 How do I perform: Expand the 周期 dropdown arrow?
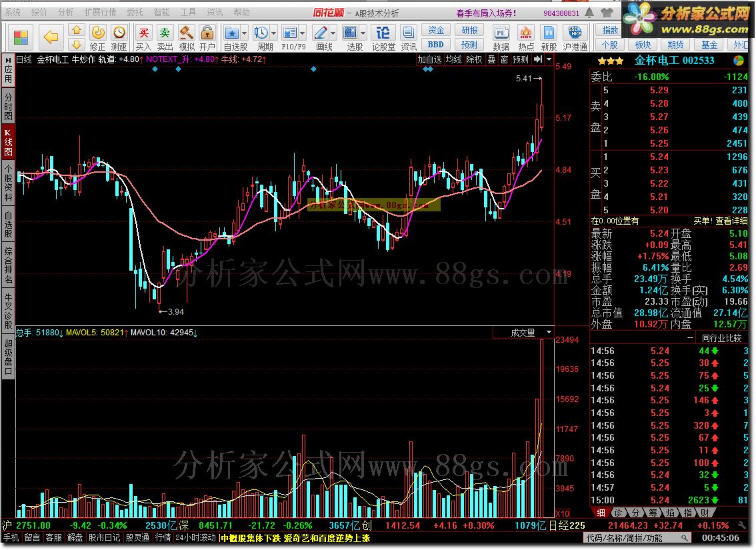273,33
